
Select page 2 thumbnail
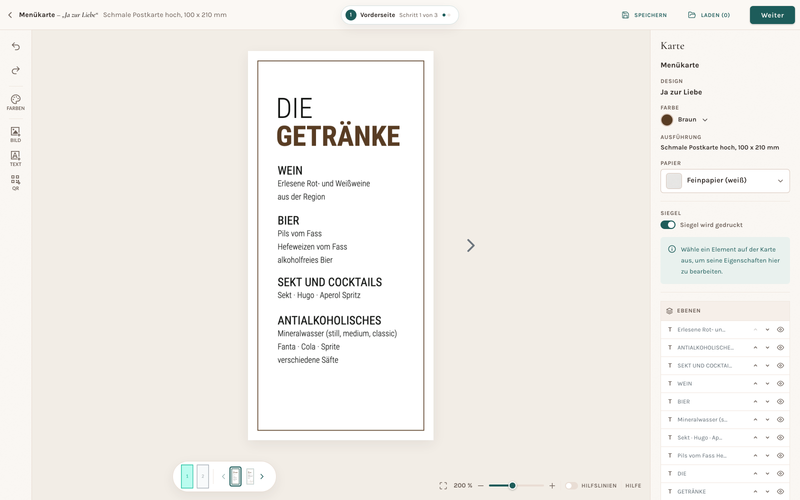pos(203,477)
